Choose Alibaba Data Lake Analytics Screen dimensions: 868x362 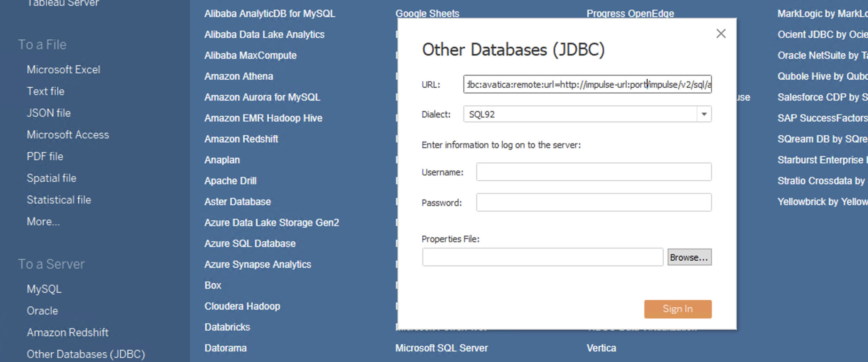point(264,34)
